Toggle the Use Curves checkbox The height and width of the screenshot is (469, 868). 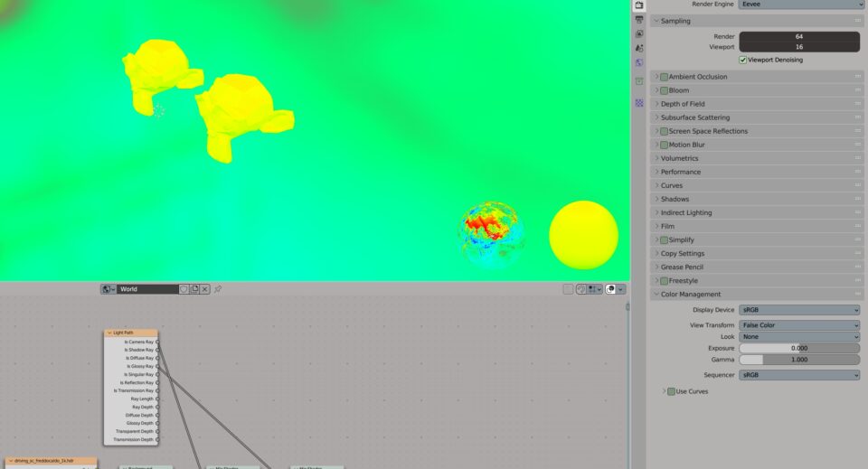(671, 391)
